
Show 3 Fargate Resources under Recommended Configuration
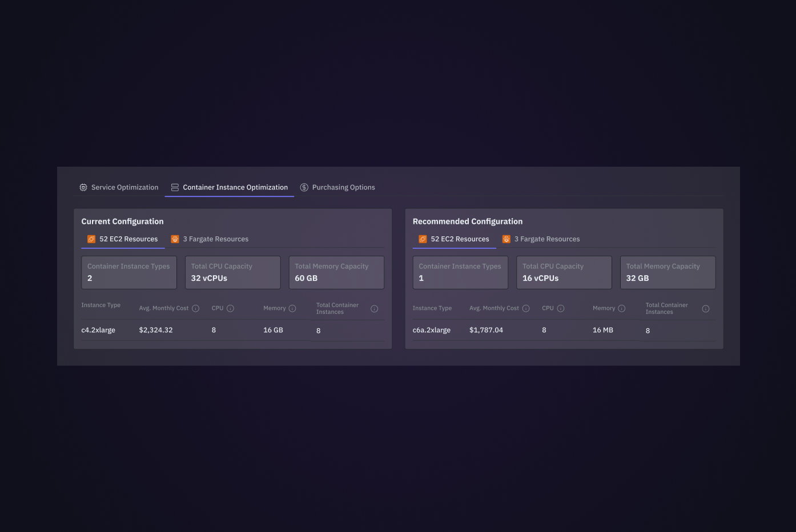tap(541, 239)
